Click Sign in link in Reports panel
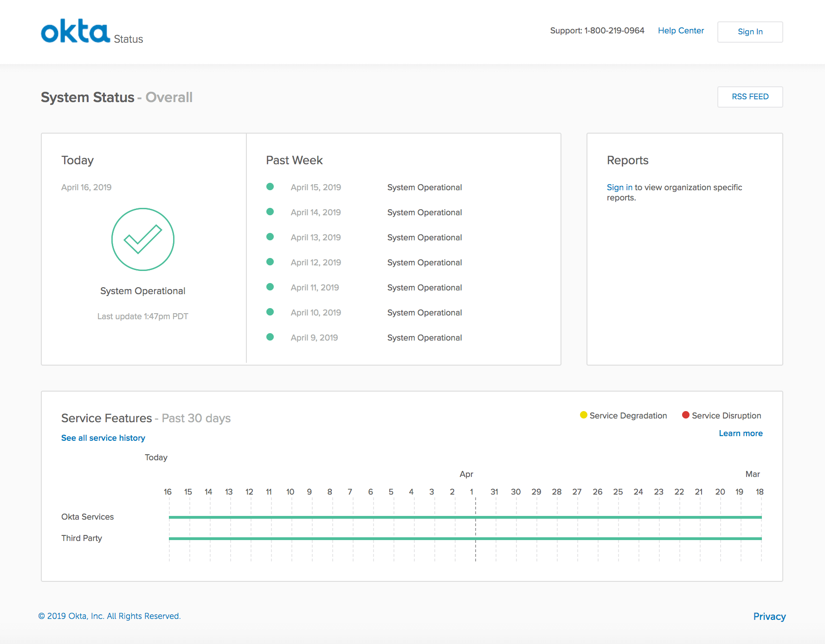Screen dimensions: 825x644 619,187
